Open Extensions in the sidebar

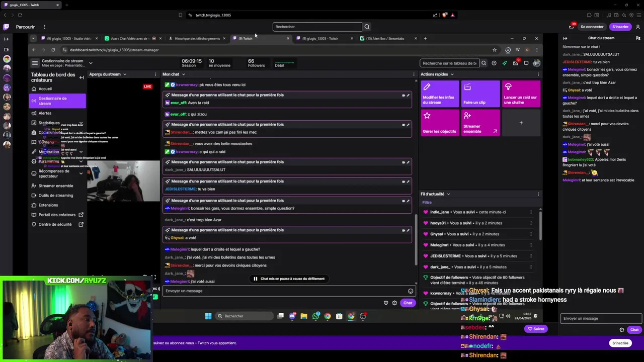(x=48, y=205)
